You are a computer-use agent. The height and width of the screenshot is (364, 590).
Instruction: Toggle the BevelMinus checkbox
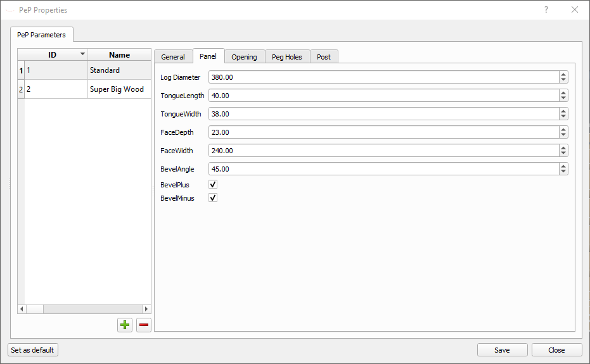tap(213, 198)
